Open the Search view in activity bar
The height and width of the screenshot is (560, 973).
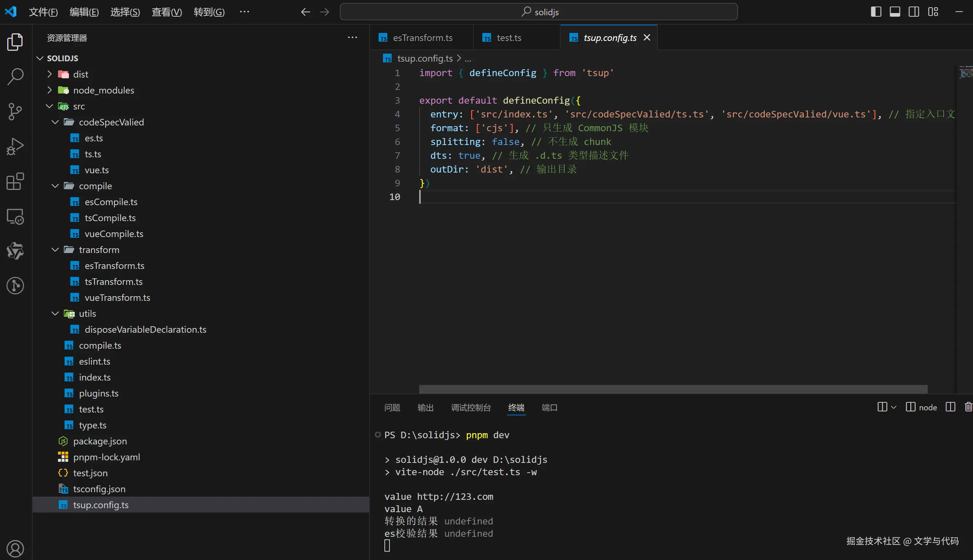pyautogui.click(x=15, y=76)
